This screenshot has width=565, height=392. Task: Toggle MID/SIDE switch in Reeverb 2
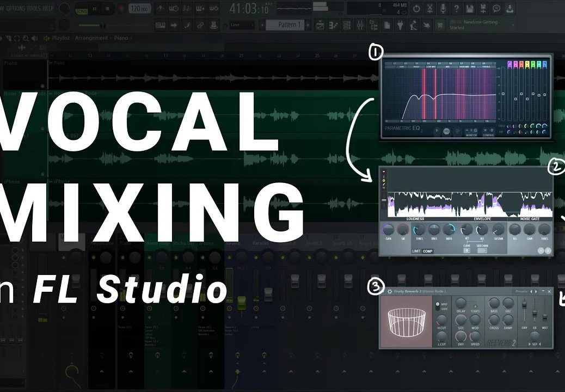coord(438,306)
